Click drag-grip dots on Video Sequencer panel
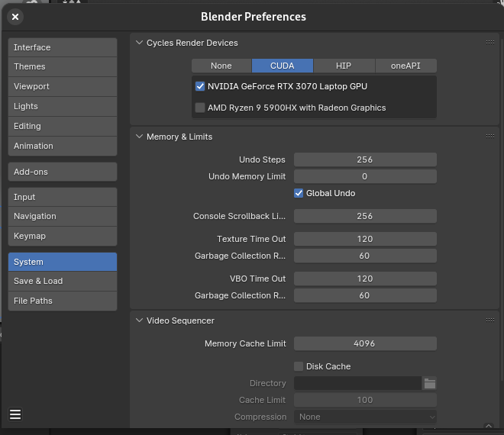Image resolution: width=504 pixels, height=435 pixels. coord(489,321)
